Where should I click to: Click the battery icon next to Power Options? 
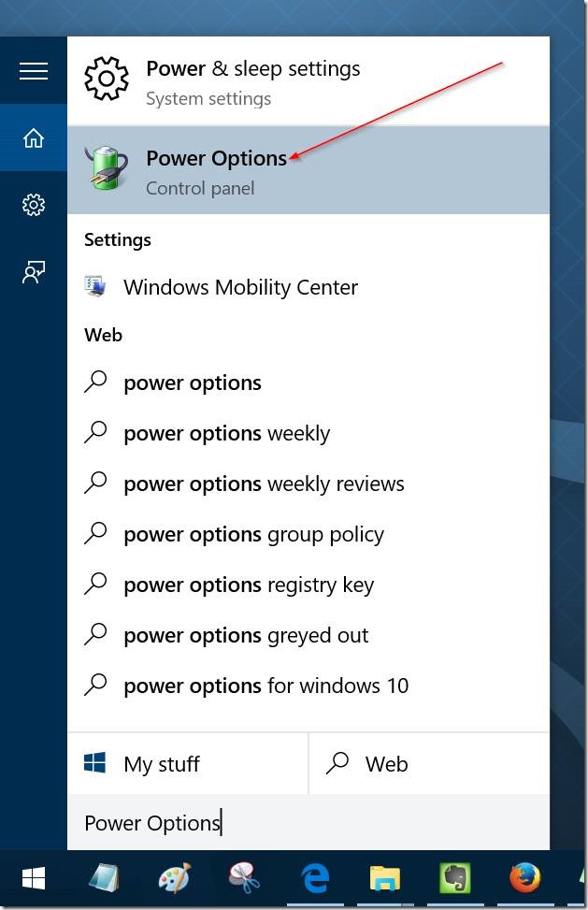point(106,170)
